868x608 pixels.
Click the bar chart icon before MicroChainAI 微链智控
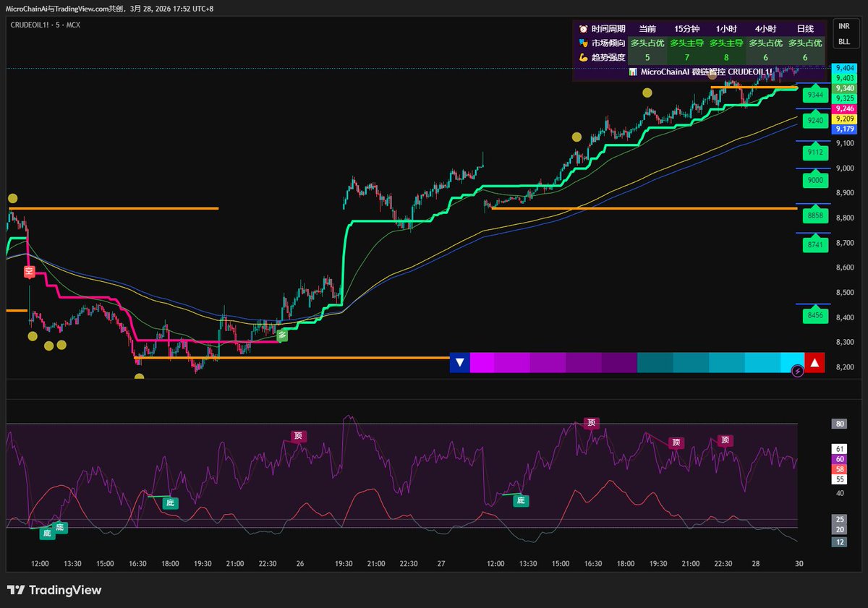pos(633,72)
